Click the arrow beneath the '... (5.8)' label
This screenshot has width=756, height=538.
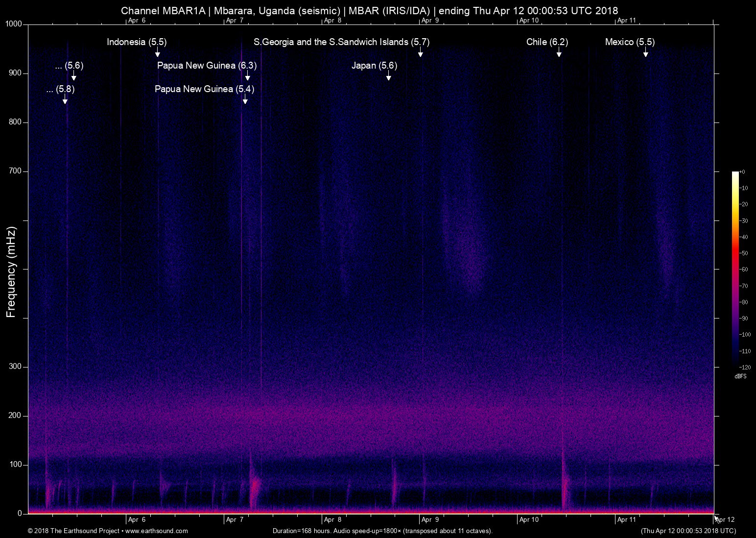[x=65, y=99]
